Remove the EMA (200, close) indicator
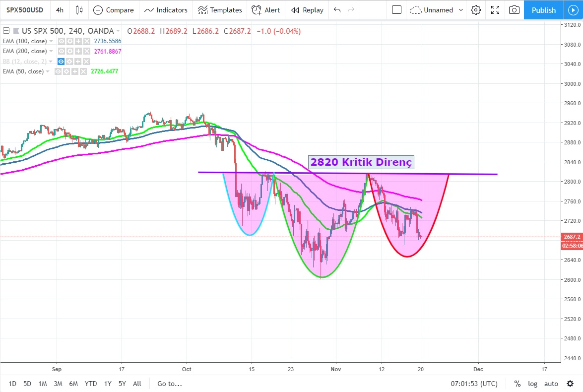The width and height of the screenshot is (583, 392). 87,51
